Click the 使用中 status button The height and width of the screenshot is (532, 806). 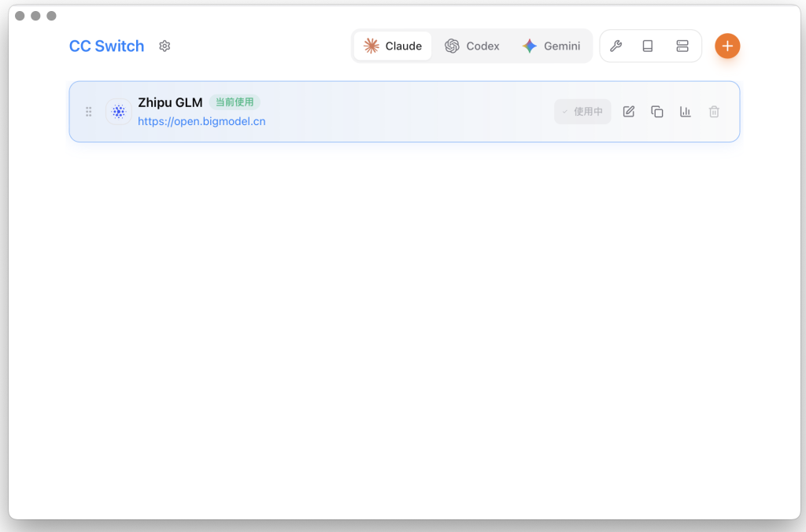click(x=582, y=112)
